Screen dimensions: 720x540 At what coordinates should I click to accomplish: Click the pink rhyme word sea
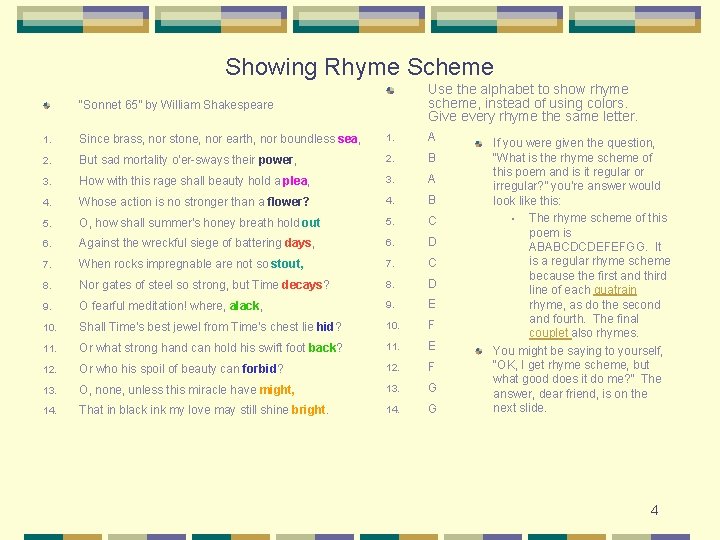tap(348, 139)
